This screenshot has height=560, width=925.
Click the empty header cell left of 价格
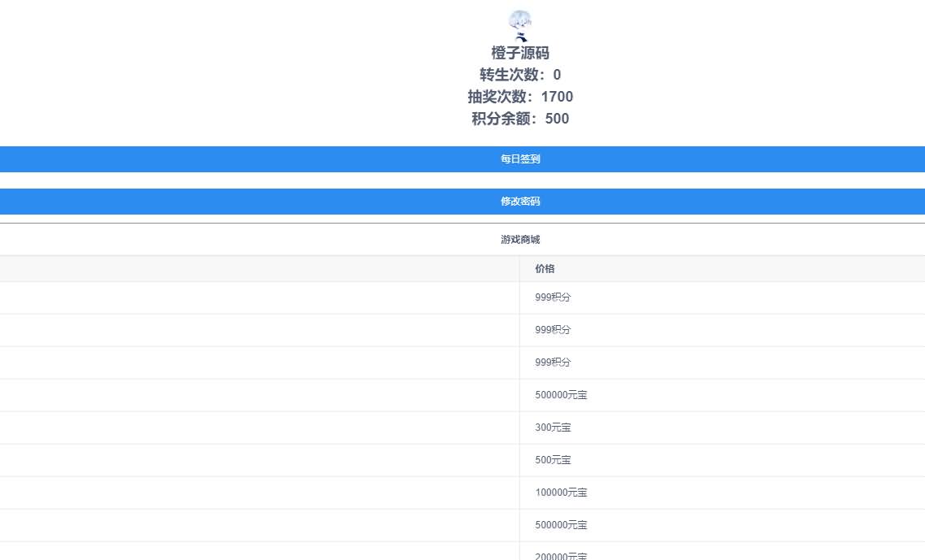[259, 269]
